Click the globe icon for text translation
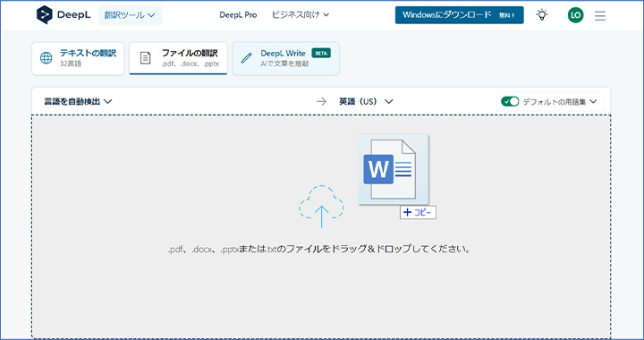This screenshot has width=644, height=340. (46, 58)
